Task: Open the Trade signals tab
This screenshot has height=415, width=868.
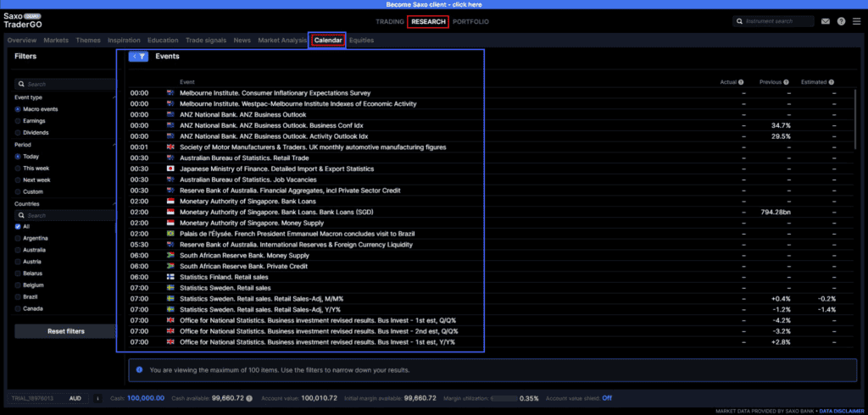Action: click(x=206, y=41)
